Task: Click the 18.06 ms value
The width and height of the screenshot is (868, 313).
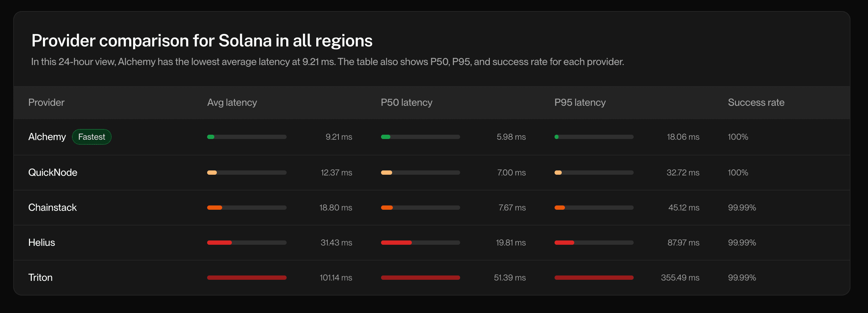Action: 683,137
